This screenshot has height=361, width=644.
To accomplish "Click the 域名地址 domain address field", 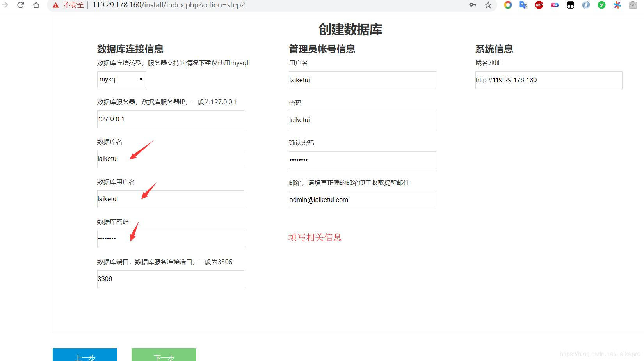I will (548, 80).
